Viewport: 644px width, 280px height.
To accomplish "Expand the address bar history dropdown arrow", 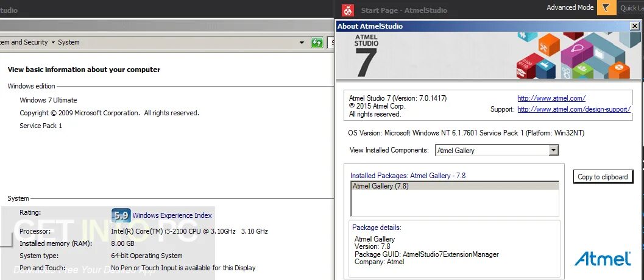I will coord(302,42).
